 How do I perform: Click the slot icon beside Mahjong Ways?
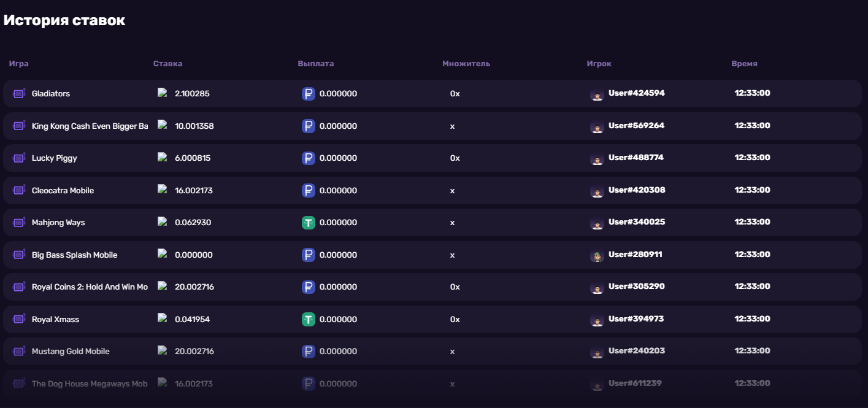pyautogui.click(x=20, y=222)
